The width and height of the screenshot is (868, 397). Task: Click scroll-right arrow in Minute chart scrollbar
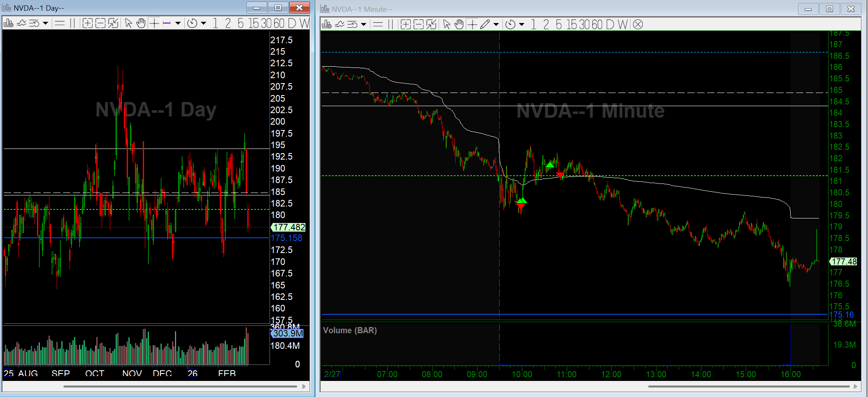pyautogui.click(x=856, y=386)
